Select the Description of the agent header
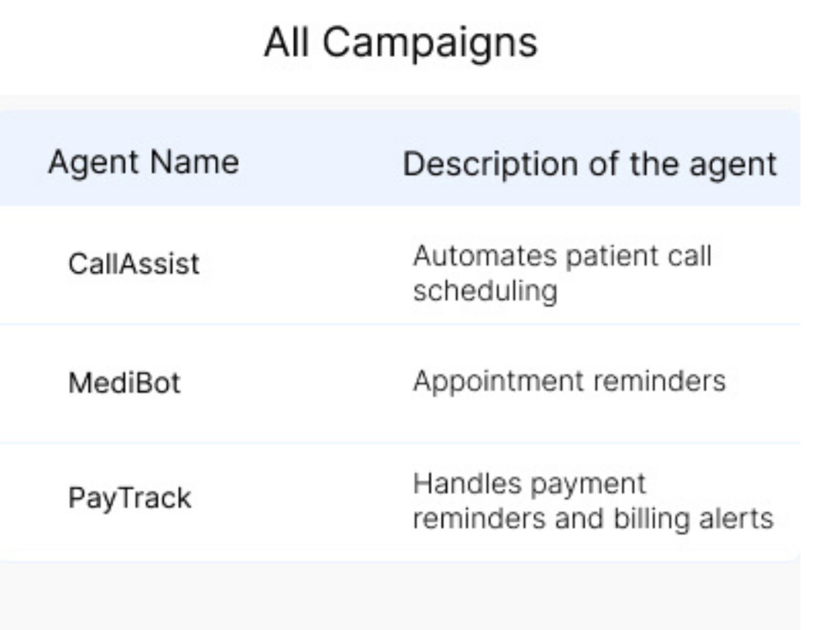840x630 pixels. (x=590, y=164)
